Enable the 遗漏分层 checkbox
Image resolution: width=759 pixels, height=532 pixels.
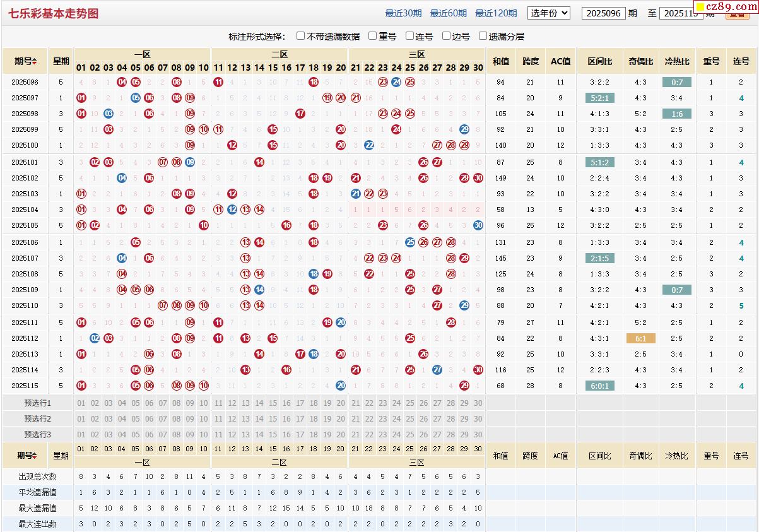coord(483,36)
